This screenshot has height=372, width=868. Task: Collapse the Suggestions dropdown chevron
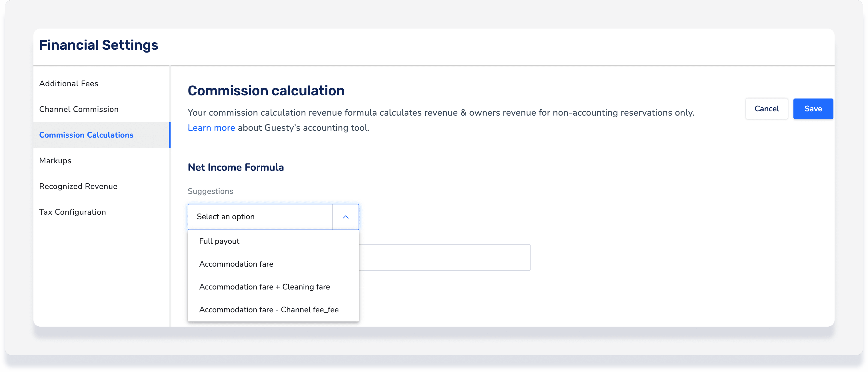pyautogui.click(x=345, y=217)
